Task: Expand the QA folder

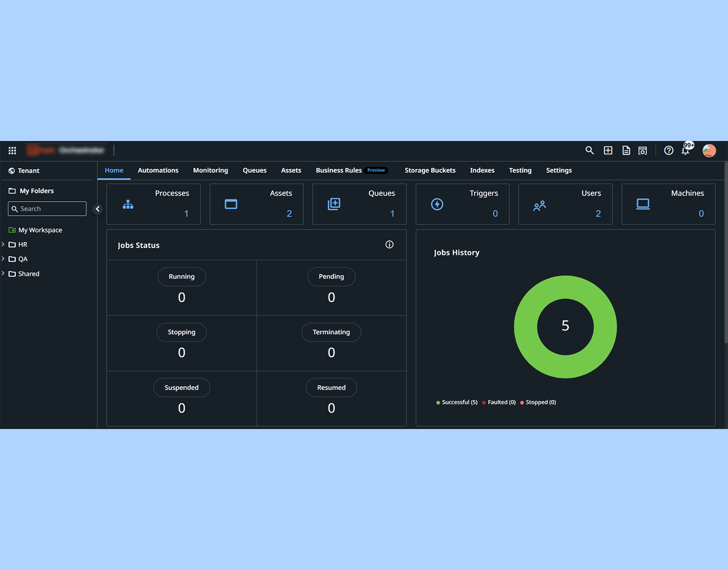Action: point(4,259)
